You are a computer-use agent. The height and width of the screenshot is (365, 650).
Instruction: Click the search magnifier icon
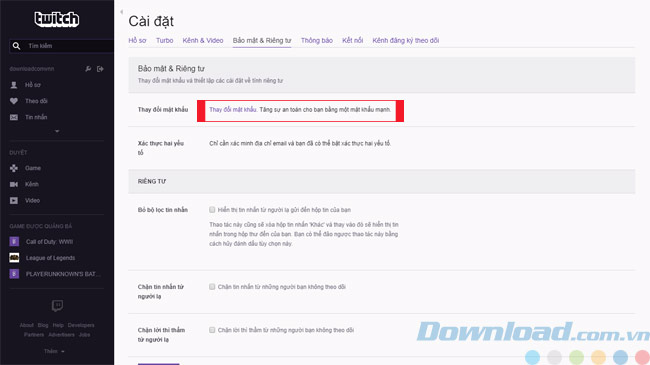(16, 46)
